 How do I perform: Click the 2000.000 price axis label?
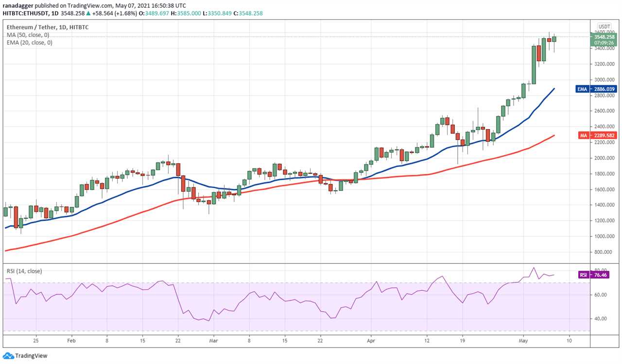[x=603, y=158]
